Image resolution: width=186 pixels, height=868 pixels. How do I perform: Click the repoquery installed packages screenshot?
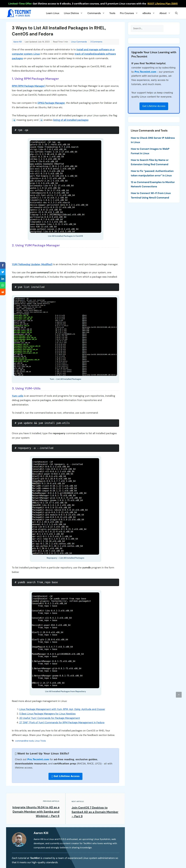click(x=65, y=506)
